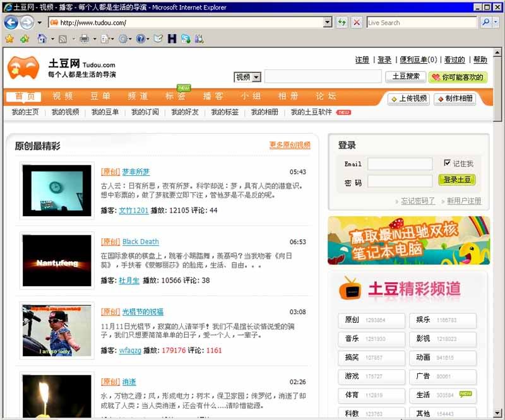This screenshot has width=505, height=420.
Task: Open 我的土豆软件 in the sub menu
Action: [x=311, y=112]
